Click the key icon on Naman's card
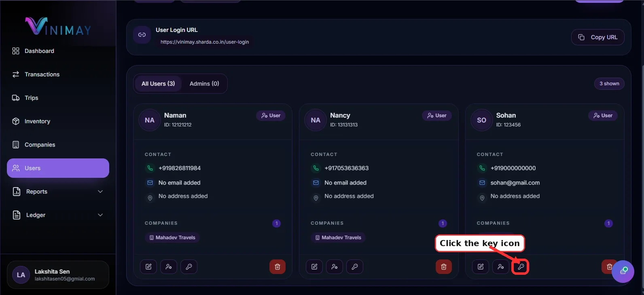The image size is (644, 295). pyautogui.click(x=189, y=267)
